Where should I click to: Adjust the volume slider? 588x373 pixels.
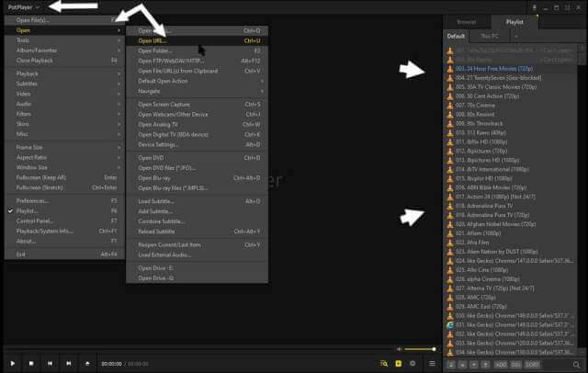pos(420,349)
